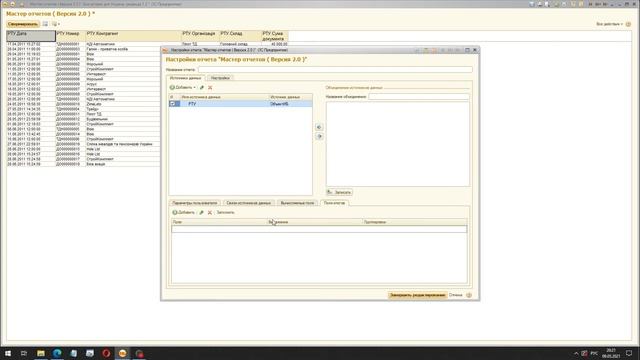Click the Завершить редактирование button
This screenshot has height=360, width=640.
417,295
